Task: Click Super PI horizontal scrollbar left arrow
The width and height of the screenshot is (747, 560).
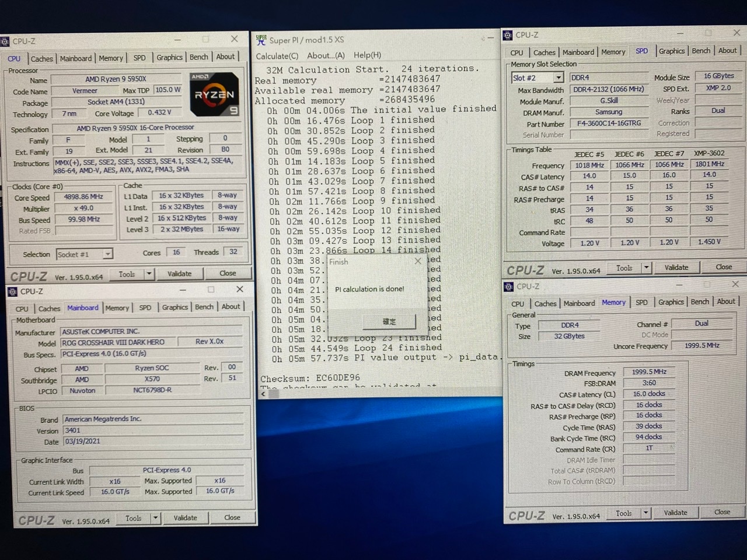Action: point(263,394)
